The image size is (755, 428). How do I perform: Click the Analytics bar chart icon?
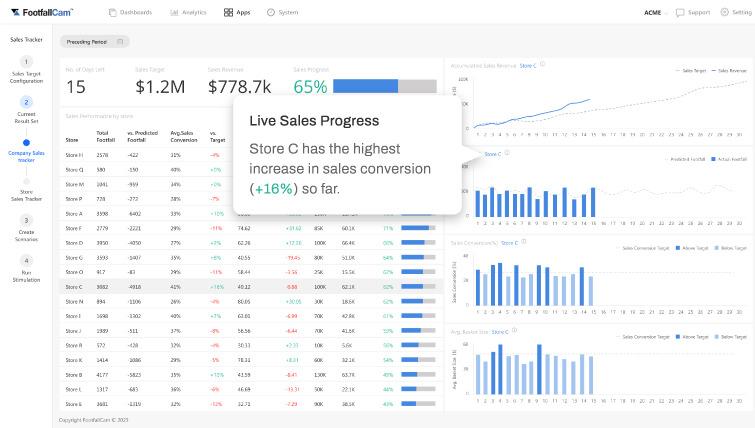pos(174,13)
